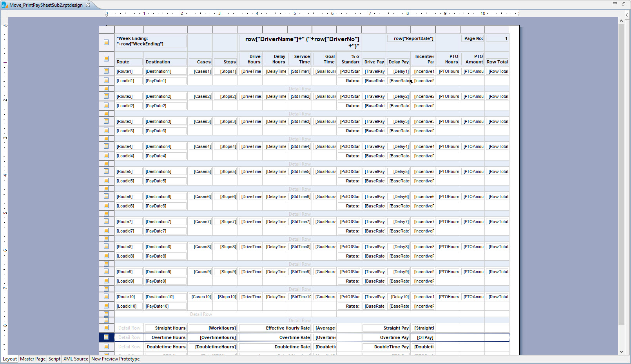This screenshot has width=631, height=364.
Task: Select the row icon beside [LoadId9]
Action: (x=106, y=281)
